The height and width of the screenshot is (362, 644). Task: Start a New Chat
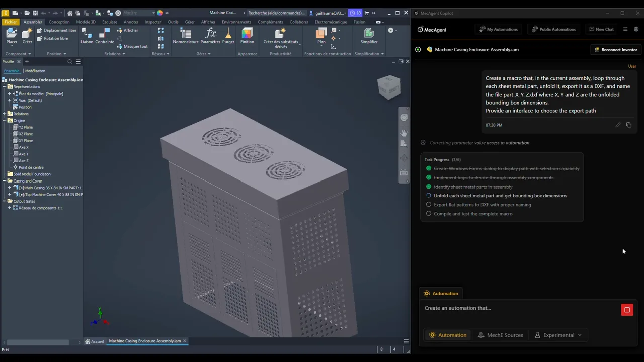[601, 29]
